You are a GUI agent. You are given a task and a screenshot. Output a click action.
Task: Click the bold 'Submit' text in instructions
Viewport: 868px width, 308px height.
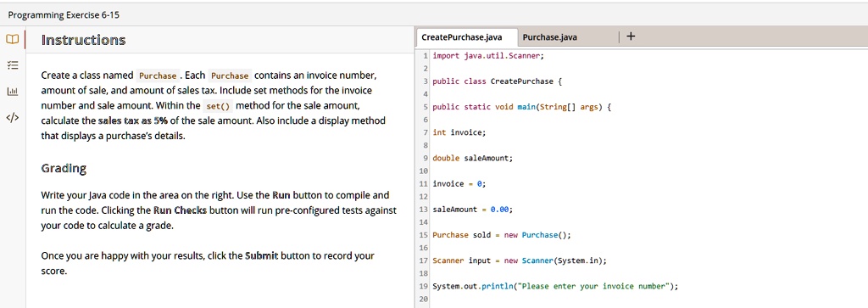pyautogui.click(x=262, y=256)
